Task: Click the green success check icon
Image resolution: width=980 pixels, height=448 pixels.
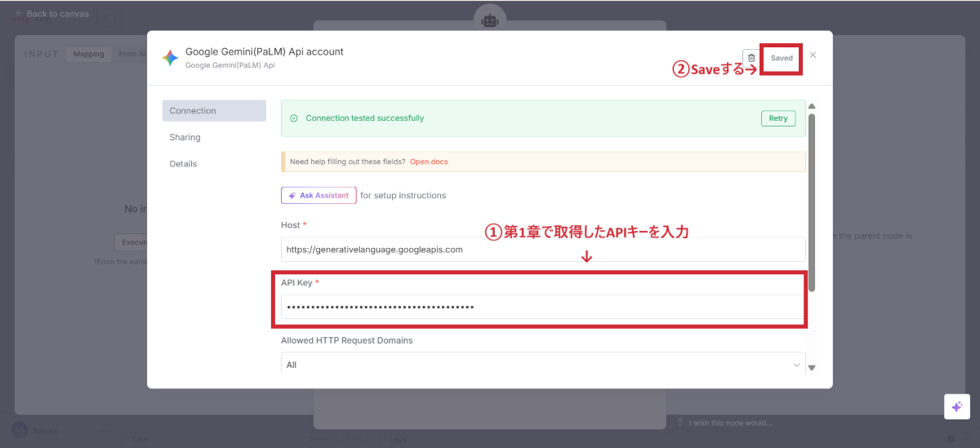Action: click(x=294, y=118)
